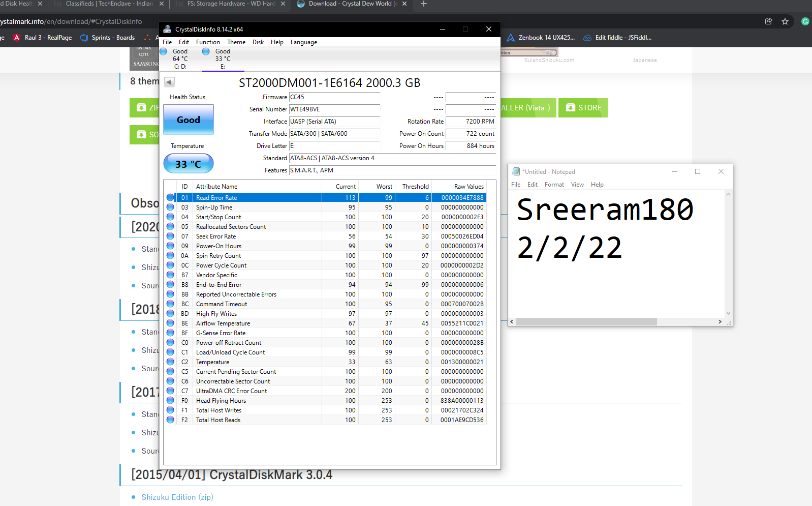Click the status circle for Seek Error Rate
Viewport: 812px width, 506px height.
click(170, 236)
